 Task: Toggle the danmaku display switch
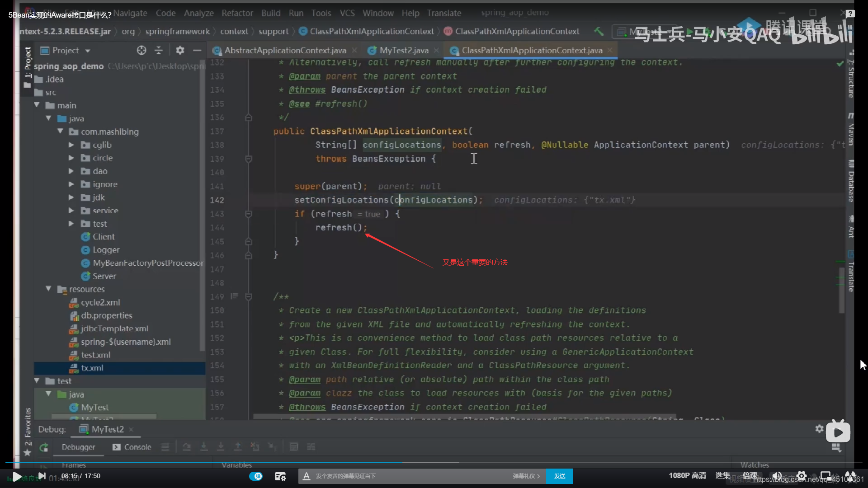coord(256,476)
